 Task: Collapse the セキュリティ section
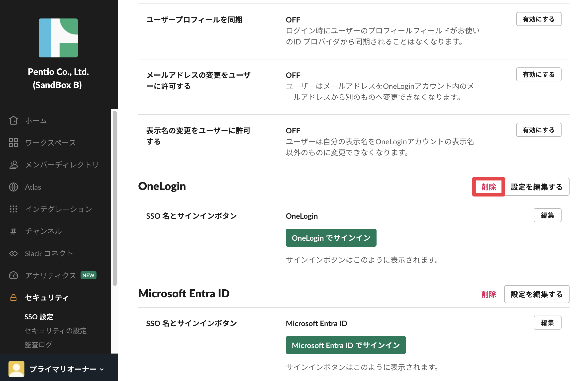pyautogui.click(x=47, y=298)
